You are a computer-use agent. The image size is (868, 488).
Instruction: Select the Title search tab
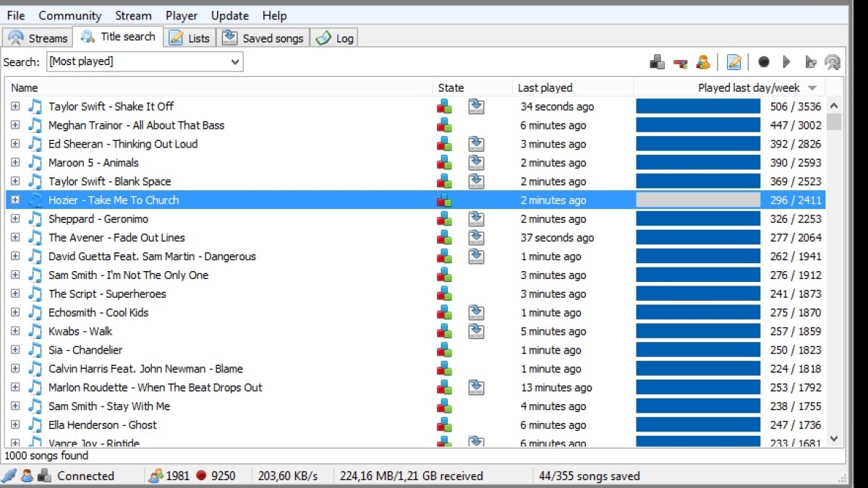click(119, 37)
